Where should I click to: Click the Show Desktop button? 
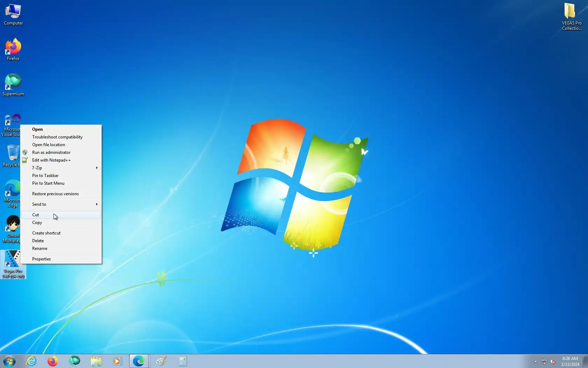pos(585,361)
